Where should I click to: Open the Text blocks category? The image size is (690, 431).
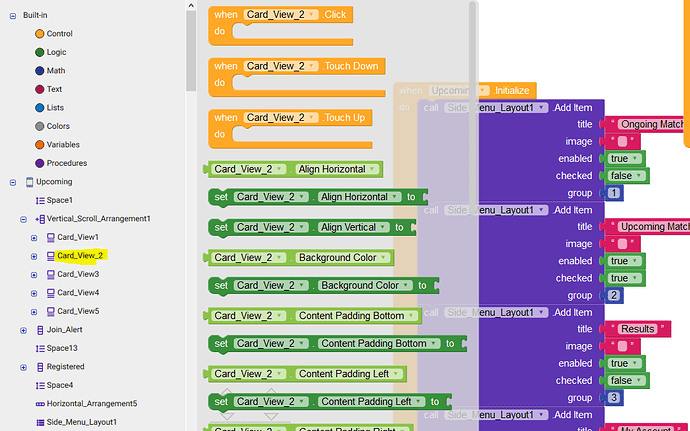54,89
